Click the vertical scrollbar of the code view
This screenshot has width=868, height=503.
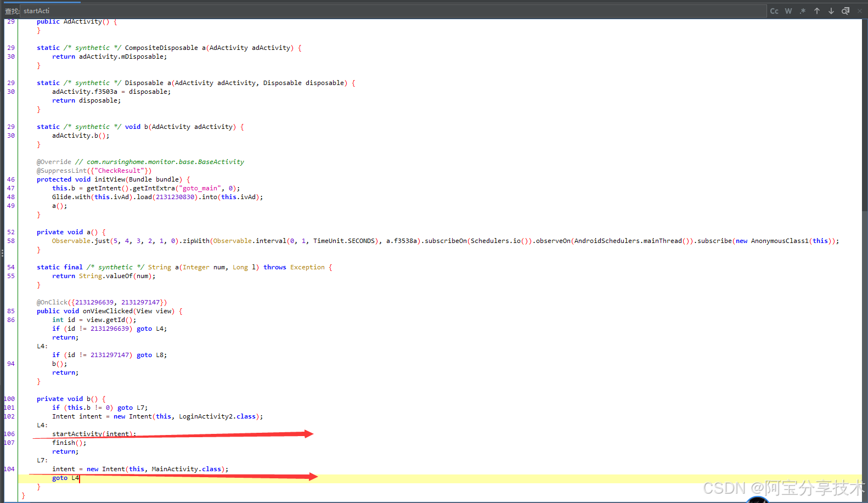tap(865, 115)
